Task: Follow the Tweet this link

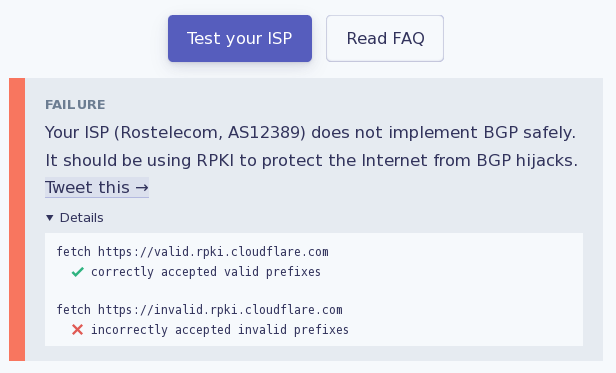Action: (97, 187)
